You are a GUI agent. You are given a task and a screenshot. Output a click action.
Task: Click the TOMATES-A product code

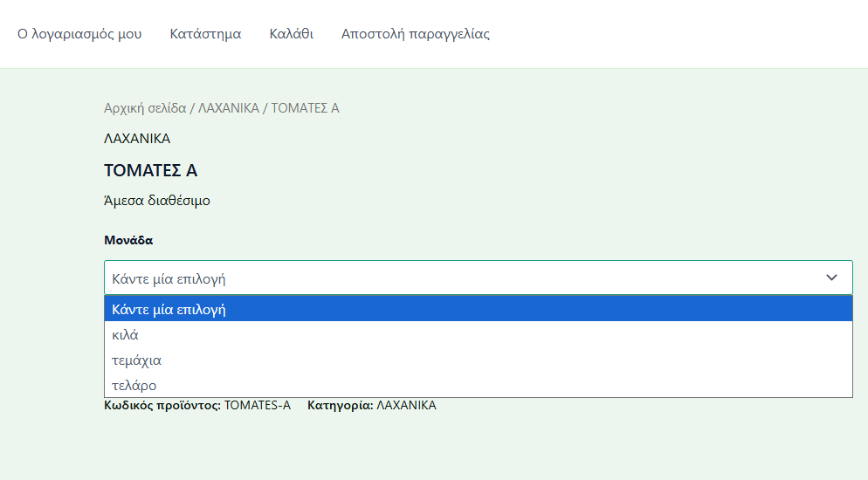(x=258, y=405)
